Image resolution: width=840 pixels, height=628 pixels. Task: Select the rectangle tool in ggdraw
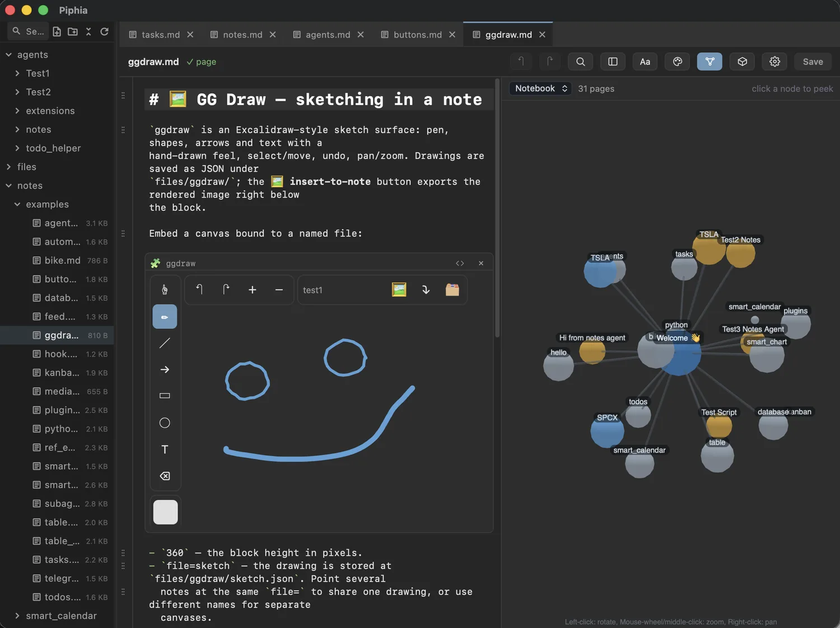coord(165,396)
